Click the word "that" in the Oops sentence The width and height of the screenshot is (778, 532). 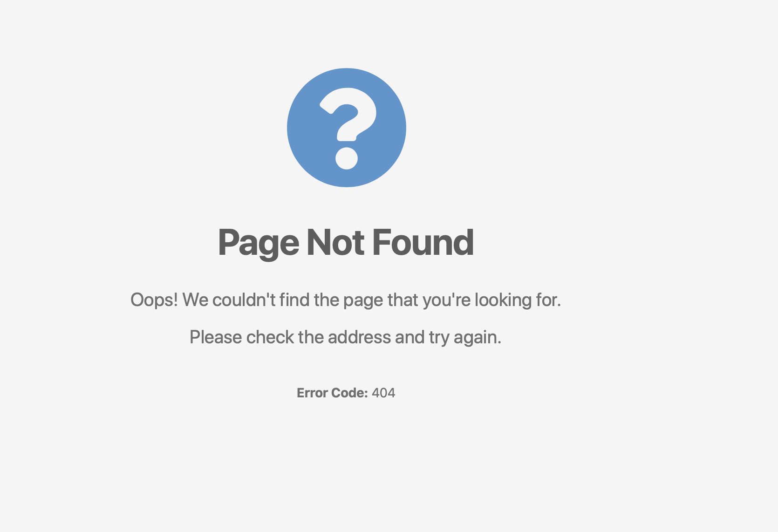click(403, 300)
